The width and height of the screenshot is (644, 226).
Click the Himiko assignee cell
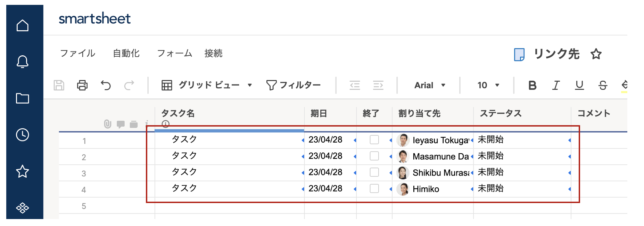tap(433, 189)
